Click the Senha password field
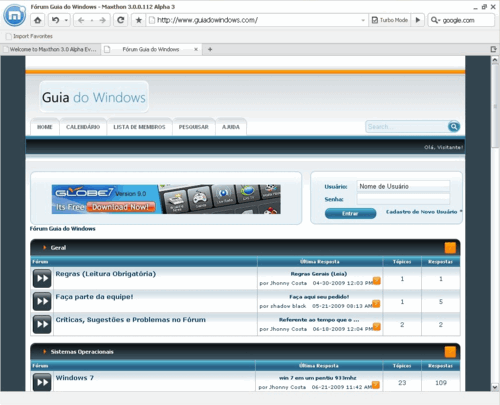Screen dimensions: 500x405 pyautogui.click(x=403, y=199)
